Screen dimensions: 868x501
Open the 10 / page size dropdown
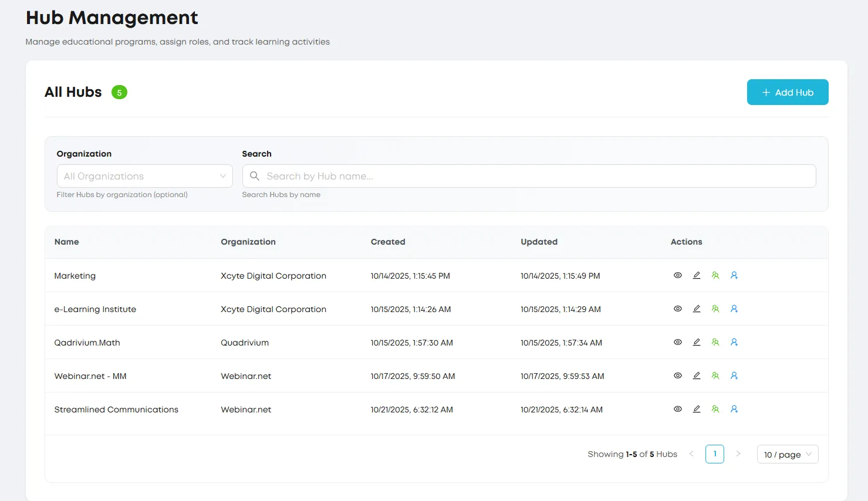pyautogui.click(x=788, y=454)
